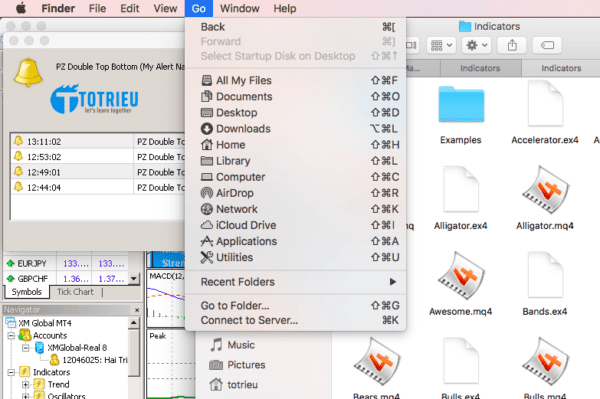Select Computer in Go menu

coord(295,177)
